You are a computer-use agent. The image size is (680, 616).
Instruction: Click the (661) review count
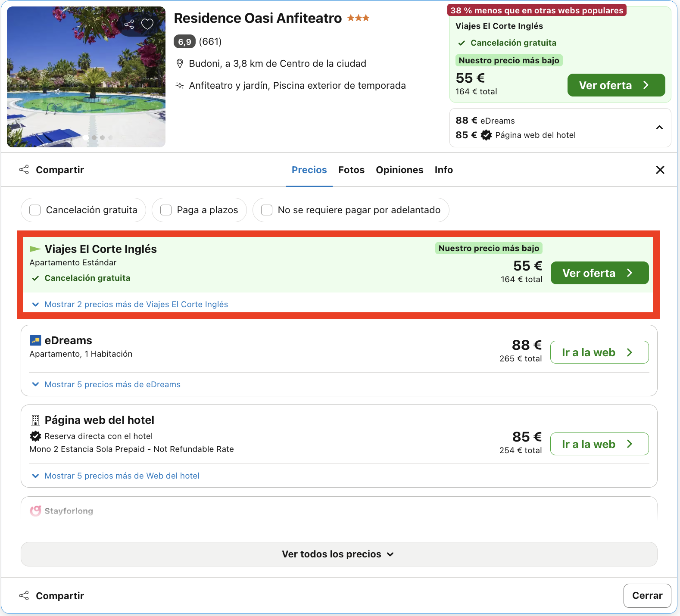pyautogui.click(x=210, y=41)
